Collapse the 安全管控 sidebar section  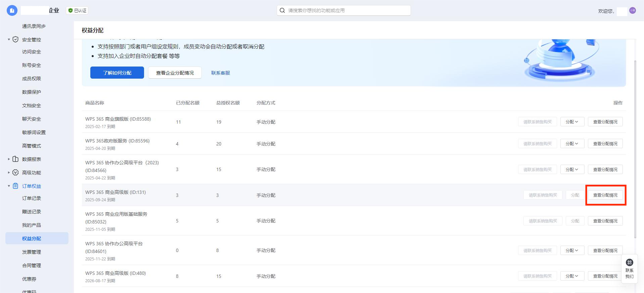click(9, 39)
